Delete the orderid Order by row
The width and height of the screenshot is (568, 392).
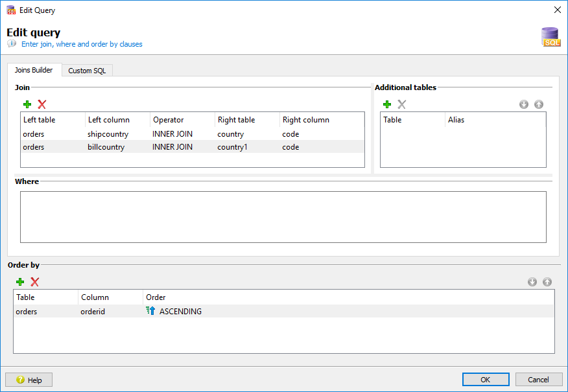click(x=35, y=282)
